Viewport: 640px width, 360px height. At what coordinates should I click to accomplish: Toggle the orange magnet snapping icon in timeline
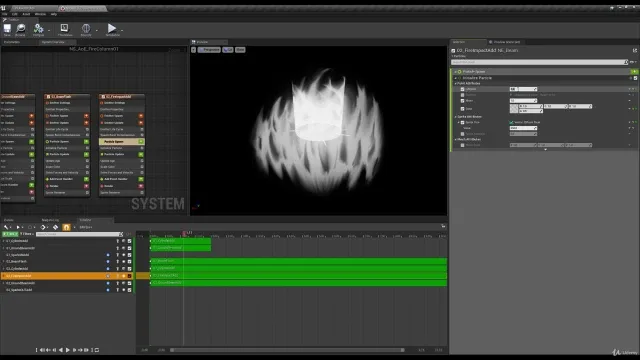(66, 227)
